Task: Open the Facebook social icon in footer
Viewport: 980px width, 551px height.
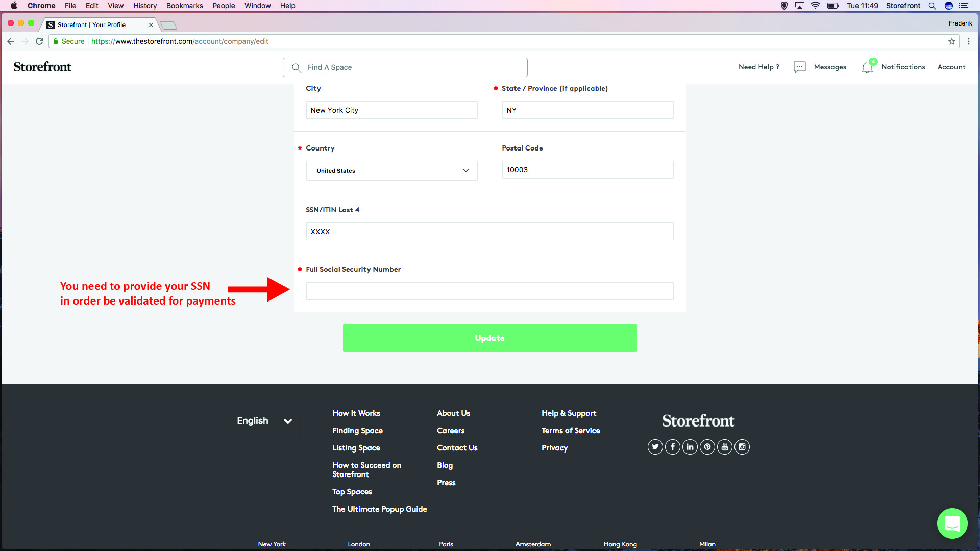Action: click(673, 447)
